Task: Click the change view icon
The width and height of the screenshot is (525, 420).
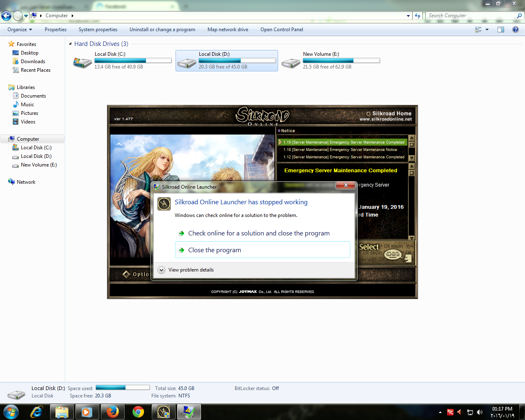Action: point(478,30)
